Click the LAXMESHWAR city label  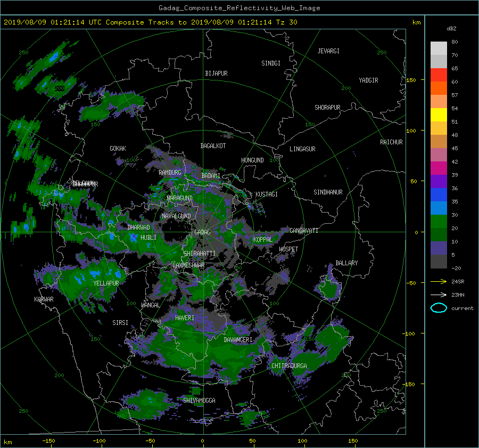click(188, 265)
